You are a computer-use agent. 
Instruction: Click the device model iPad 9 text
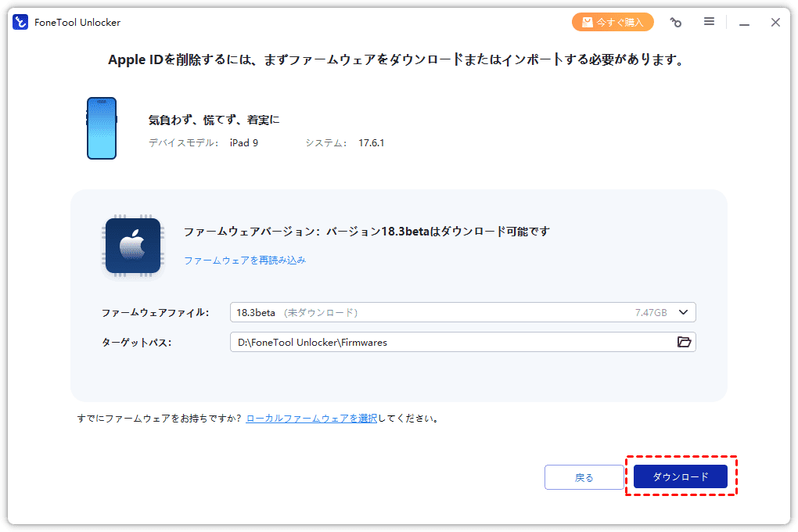coord(243,143)
